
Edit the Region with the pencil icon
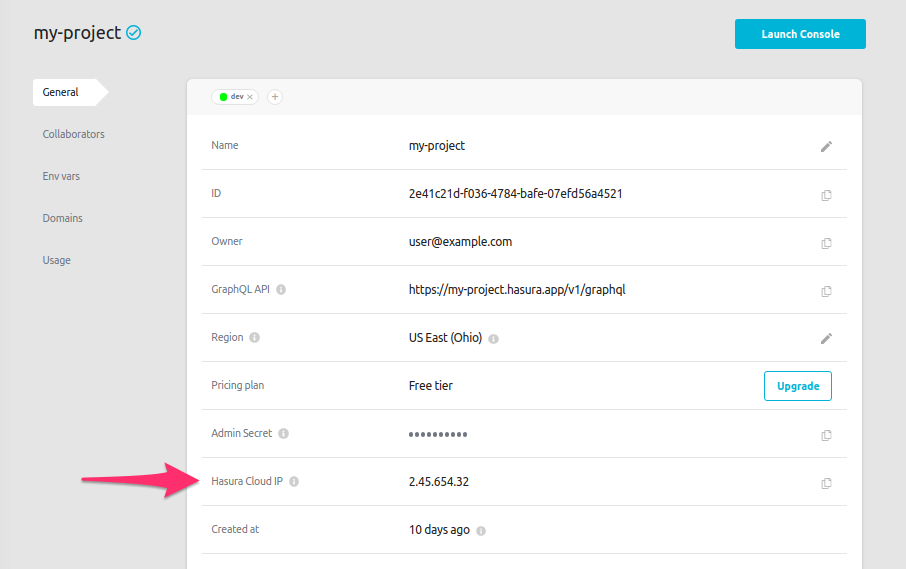[x=826, y=338]
